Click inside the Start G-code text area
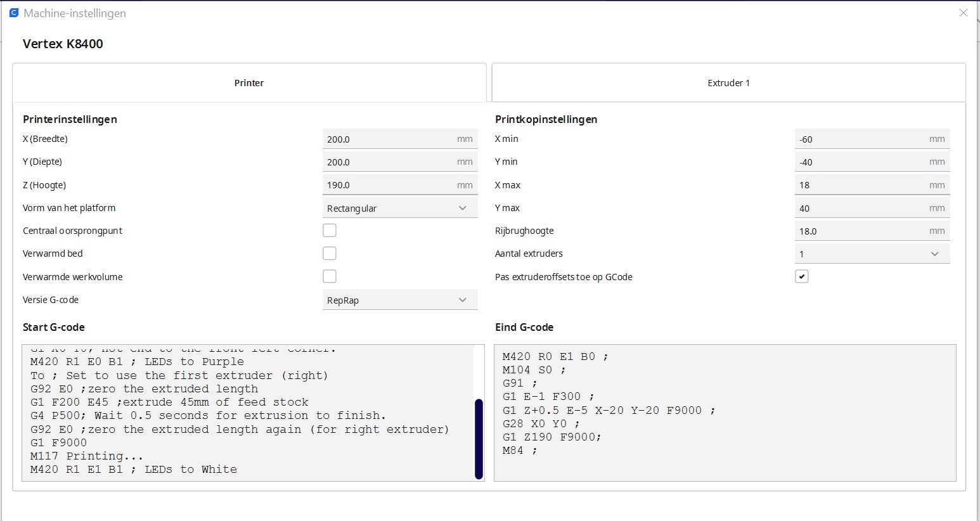This screenshot has width=980, height=521. coord(253,413)
